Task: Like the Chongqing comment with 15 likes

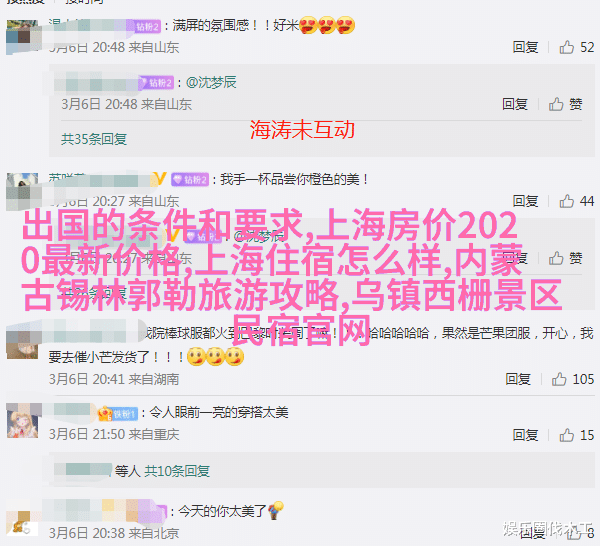Action: point(566,435)
